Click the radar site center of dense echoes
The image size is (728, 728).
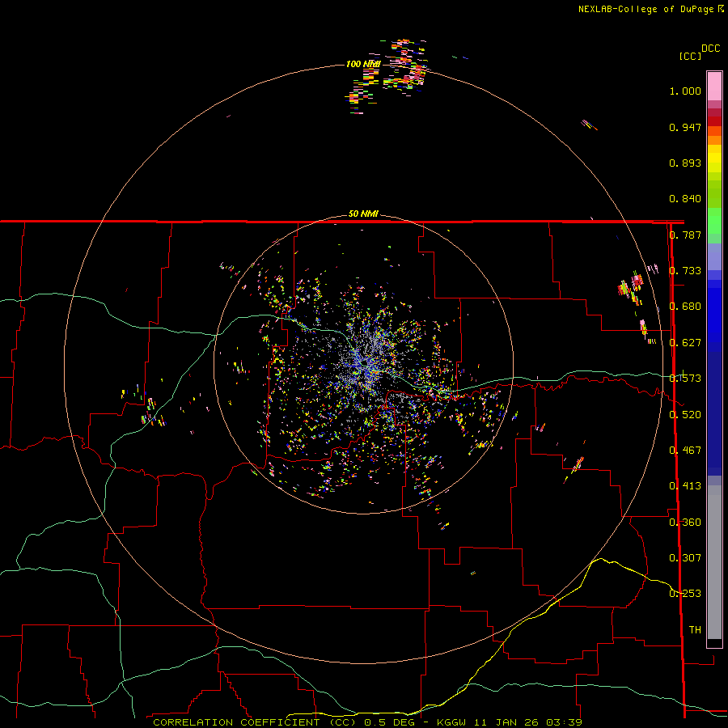(363, 365)
